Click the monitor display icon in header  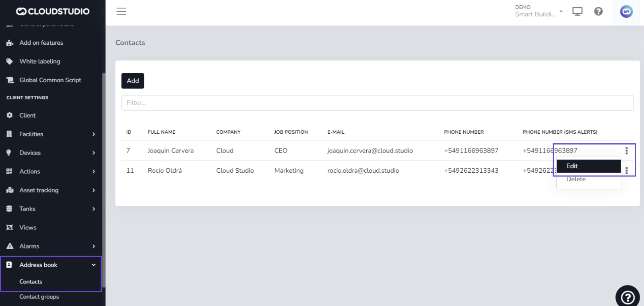[577, 11]
